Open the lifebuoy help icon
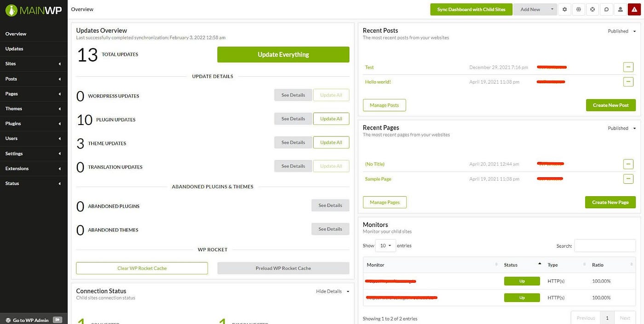This screenshot has height=324, width=644. [x=593, y=9]
